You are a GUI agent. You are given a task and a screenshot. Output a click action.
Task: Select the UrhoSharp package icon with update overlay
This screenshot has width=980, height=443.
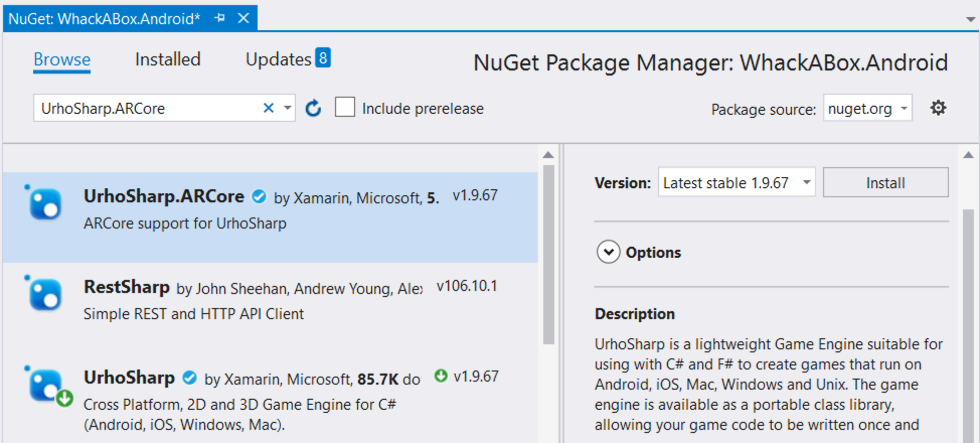point(48,386)
